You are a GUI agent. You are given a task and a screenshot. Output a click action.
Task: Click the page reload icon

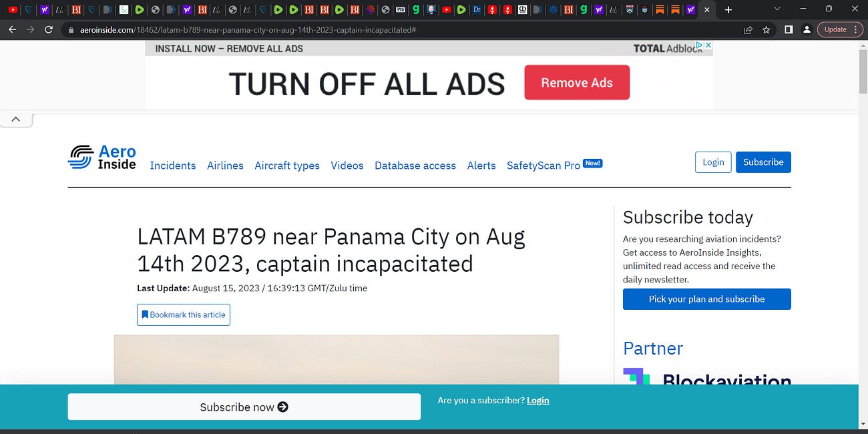click(48, 29)
